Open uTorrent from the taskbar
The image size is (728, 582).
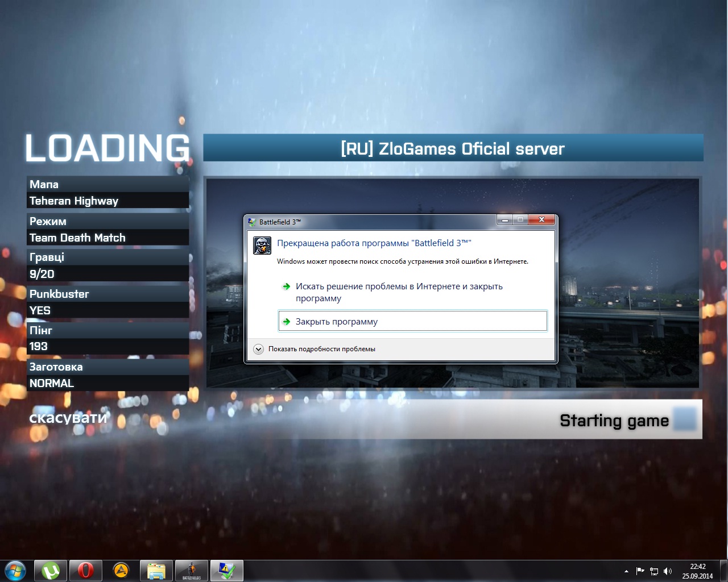[51, 571]
